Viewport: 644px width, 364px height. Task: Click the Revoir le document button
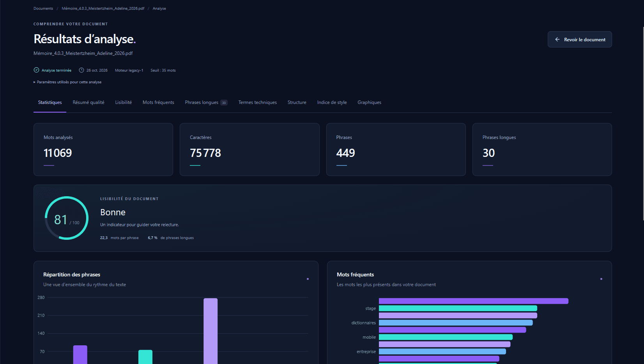(x=580, y=39)
